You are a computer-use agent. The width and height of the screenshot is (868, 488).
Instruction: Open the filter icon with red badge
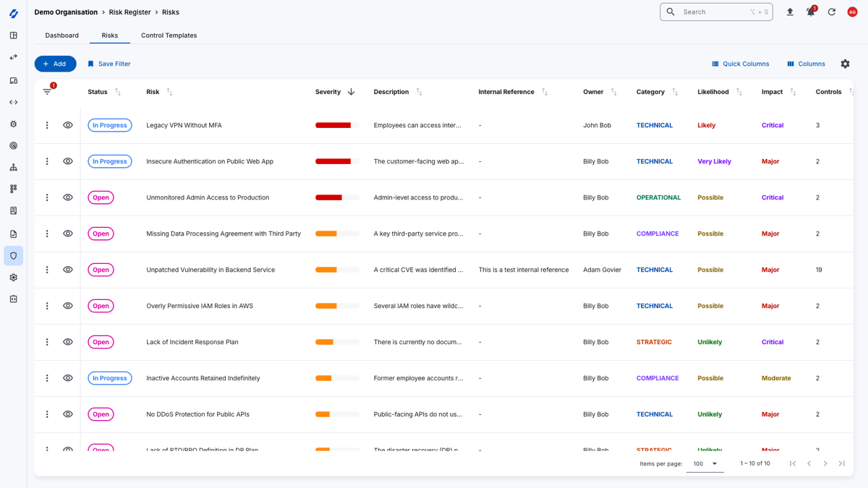pos(48,92)
